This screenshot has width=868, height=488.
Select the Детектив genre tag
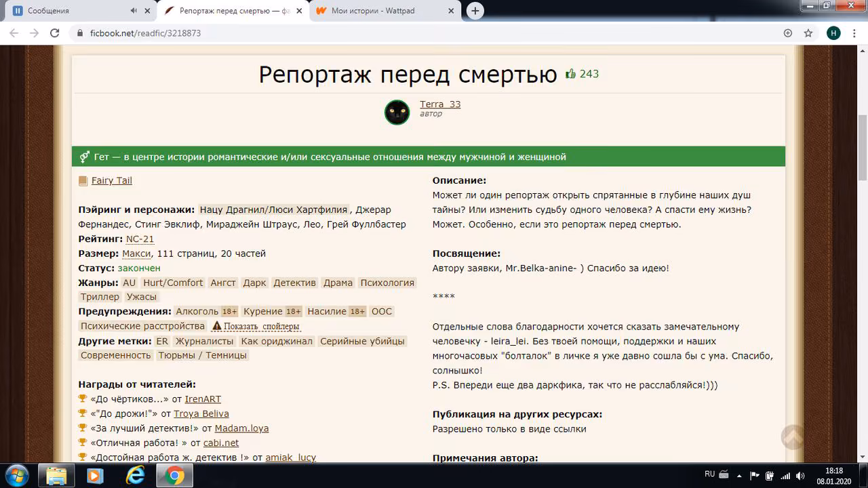295,283
